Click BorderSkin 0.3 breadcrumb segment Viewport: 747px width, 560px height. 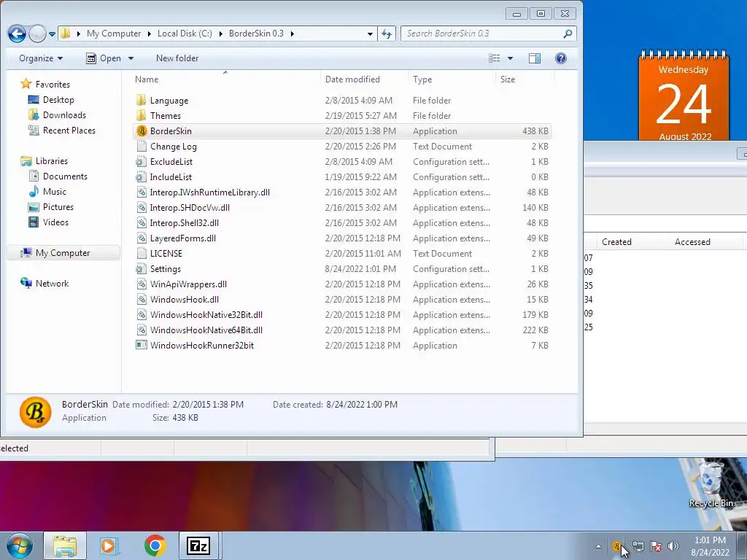tap(256, 34)
